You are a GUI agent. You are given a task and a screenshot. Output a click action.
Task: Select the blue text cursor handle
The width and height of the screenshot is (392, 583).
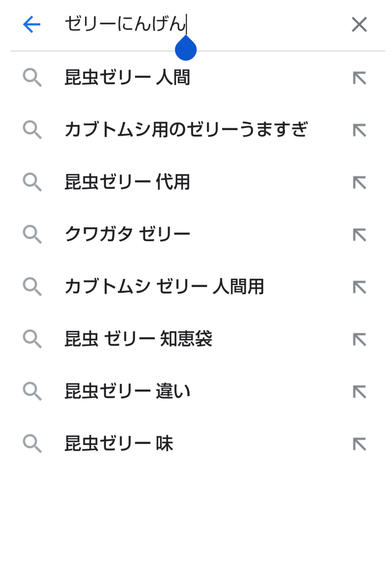tap(186, 48)
